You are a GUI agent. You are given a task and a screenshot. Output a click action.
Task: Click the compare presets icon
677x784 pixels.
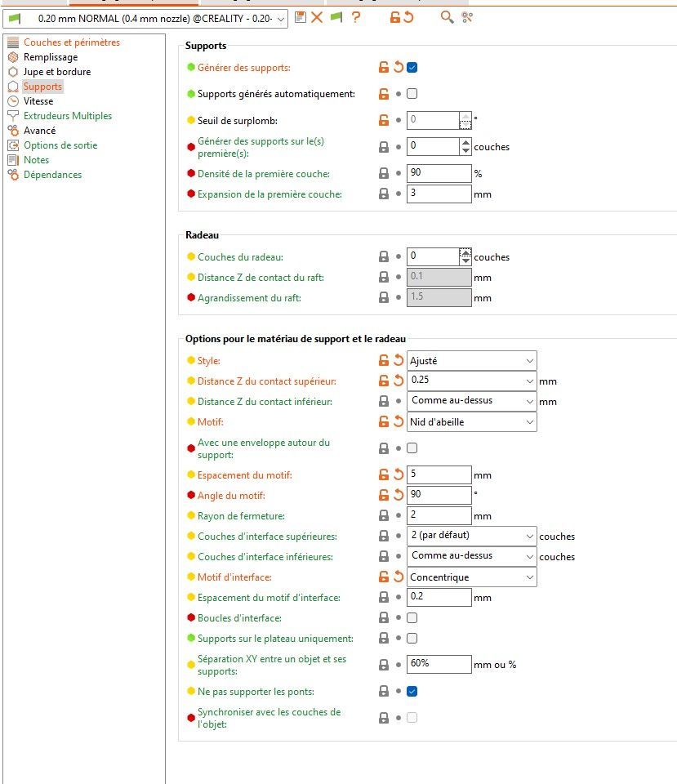467,17
